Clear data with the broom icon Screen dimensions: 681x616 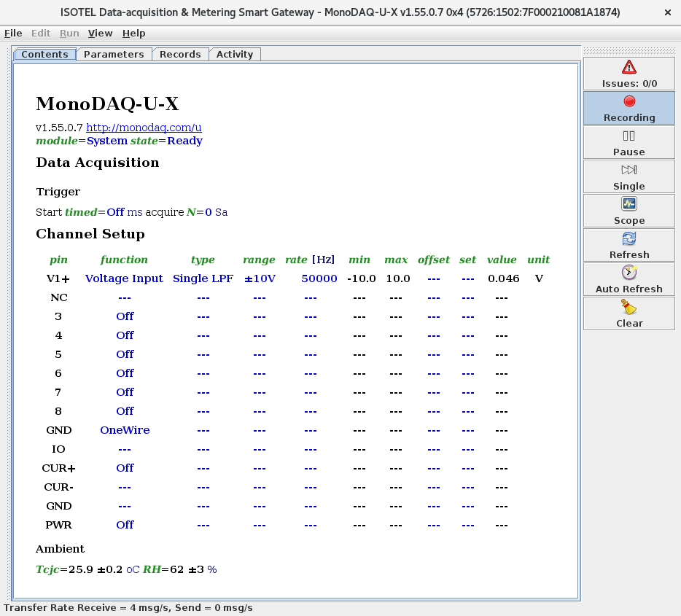[629, 308]
